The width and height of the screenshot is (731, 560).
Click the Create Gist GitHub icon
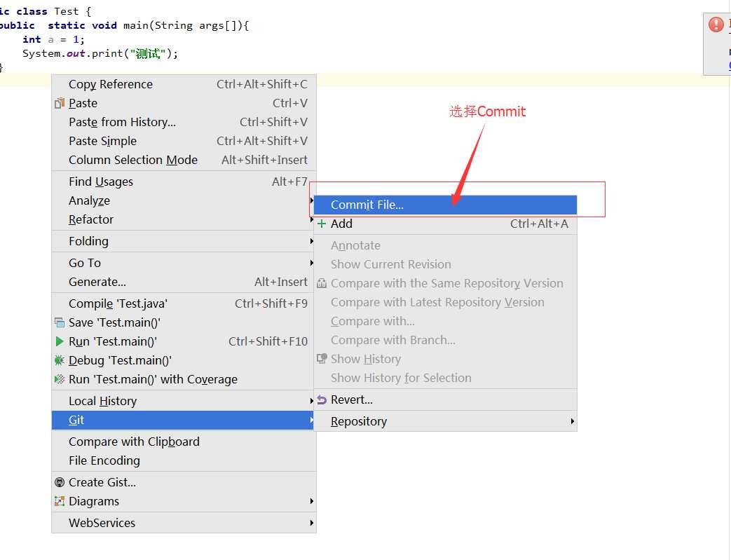59,482
